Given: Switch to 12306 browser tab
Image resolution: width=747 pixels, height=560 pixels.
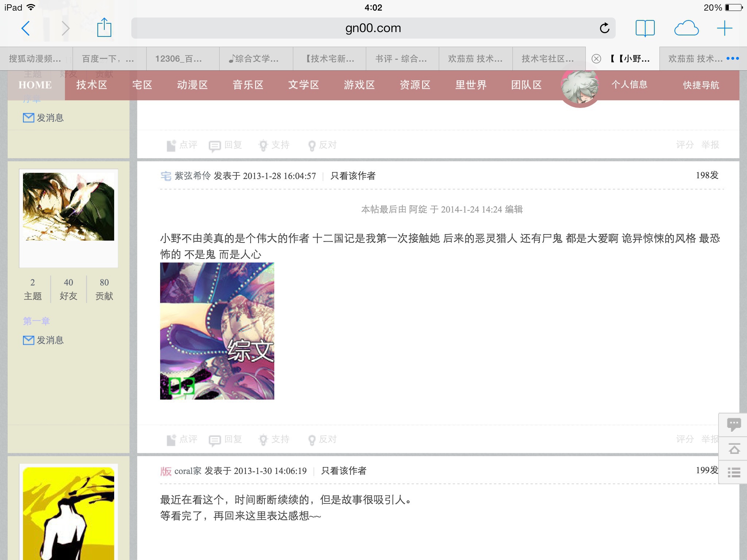Looking at the screenshot, I should click(178, 59).
